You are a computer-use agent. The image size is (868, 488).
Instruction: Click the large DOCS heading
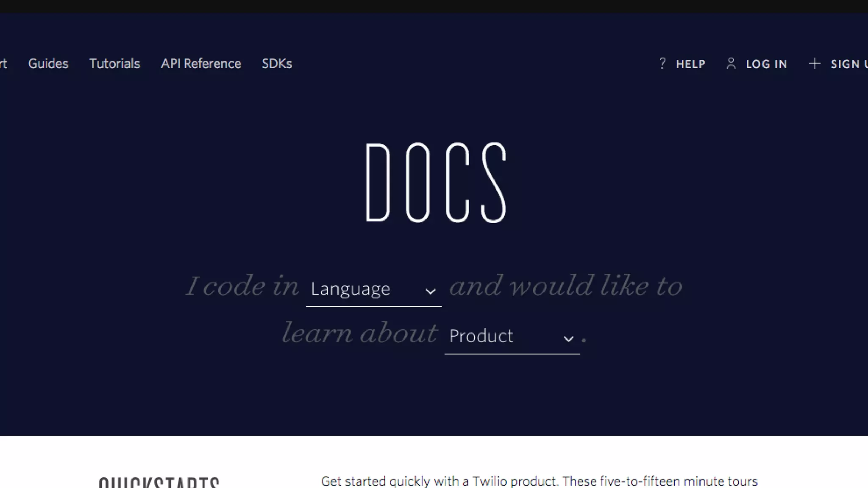click(x=436, y=183)
